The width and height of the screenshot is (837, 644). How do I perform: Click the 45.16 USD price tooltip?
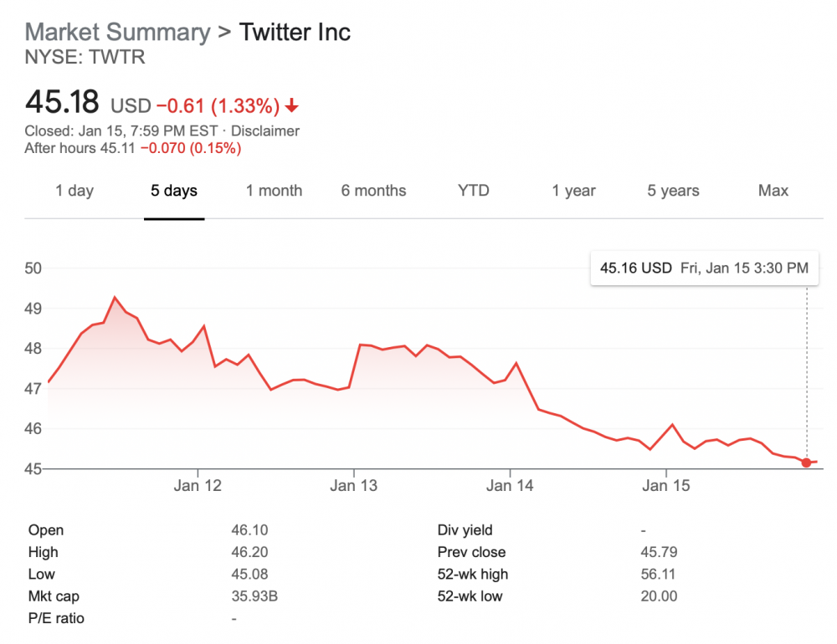(x=704, y=268)
